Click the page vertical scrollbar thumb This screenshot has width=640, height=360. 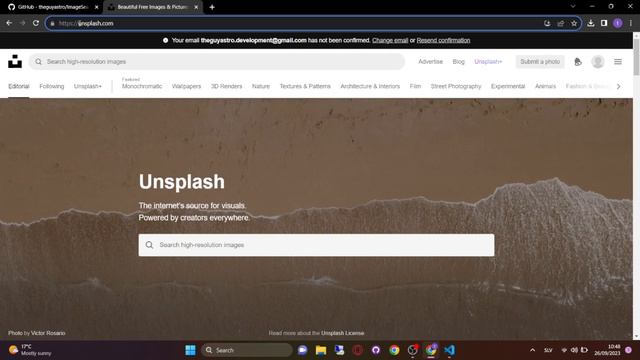[636, 57]
